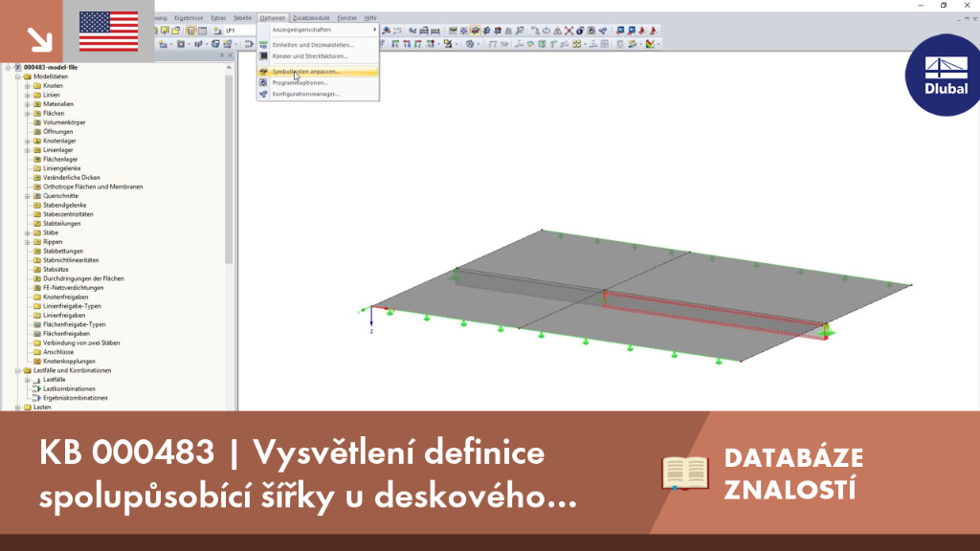Image resolution: width=980 pixels, height=551 pixels.
Task: Open the Ergebnisse menu
Action: pos(189,18)
